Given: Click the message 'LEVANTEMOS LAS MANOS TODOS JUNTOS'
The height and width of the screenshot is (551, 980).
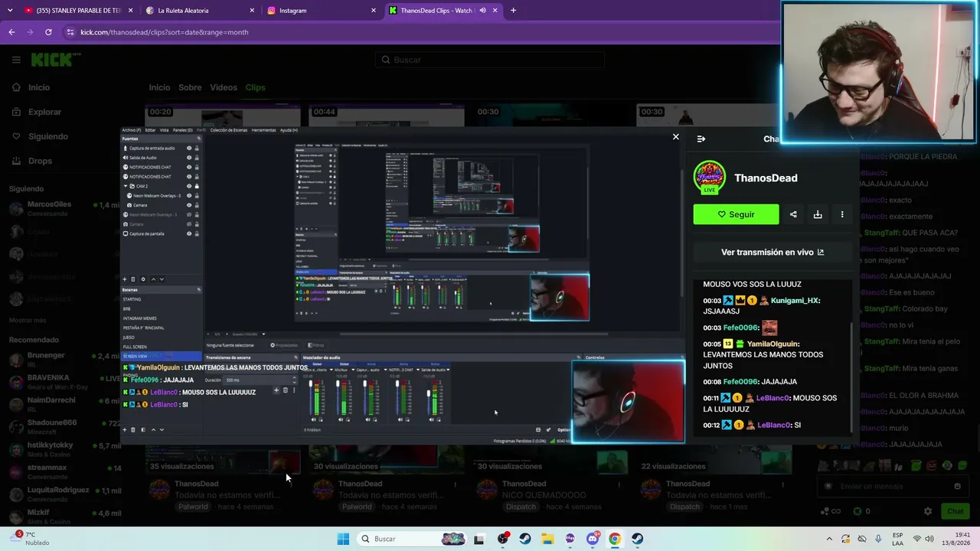Looking at the screenshot, I should (x=763, y=360).
